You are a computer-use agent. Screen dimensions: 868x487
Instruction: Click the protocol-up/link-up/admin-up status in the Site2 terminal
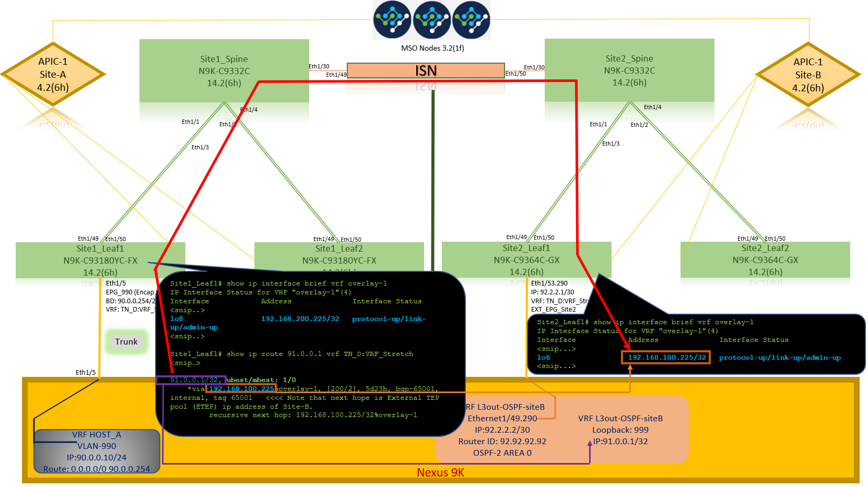[780, 358]
